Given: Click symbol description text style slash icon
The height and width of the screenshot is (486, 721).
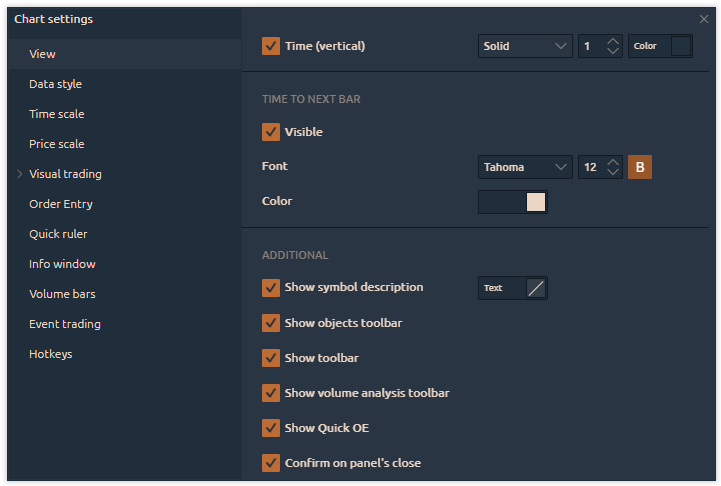Looking at the screenshot, I should (536, 288).
